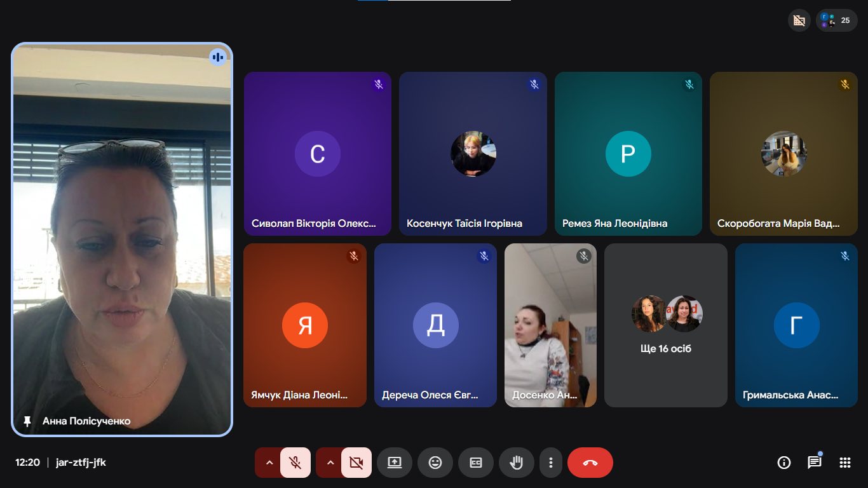The height and width of the screenshot is (488, 868).
Task: Open the activities grid icon
Action: 844,463
